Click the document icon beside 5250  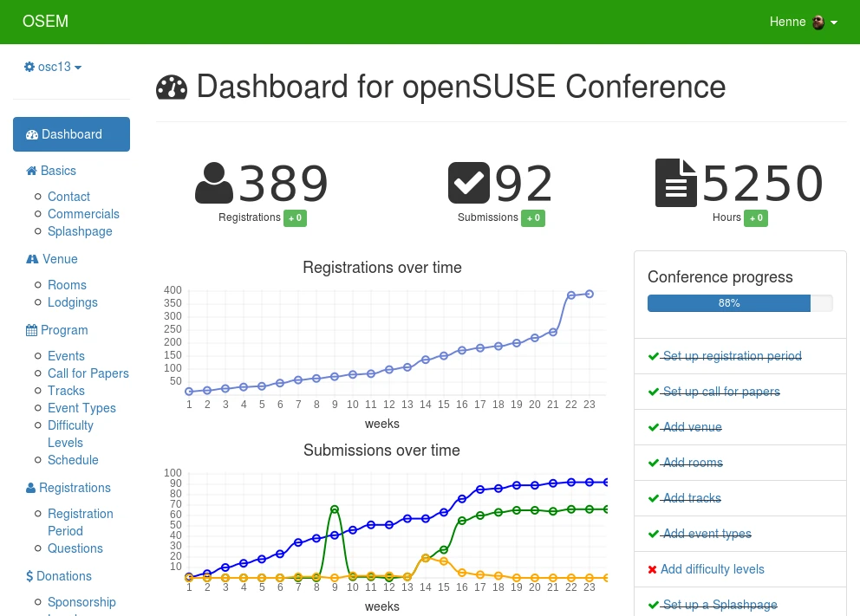675,183
